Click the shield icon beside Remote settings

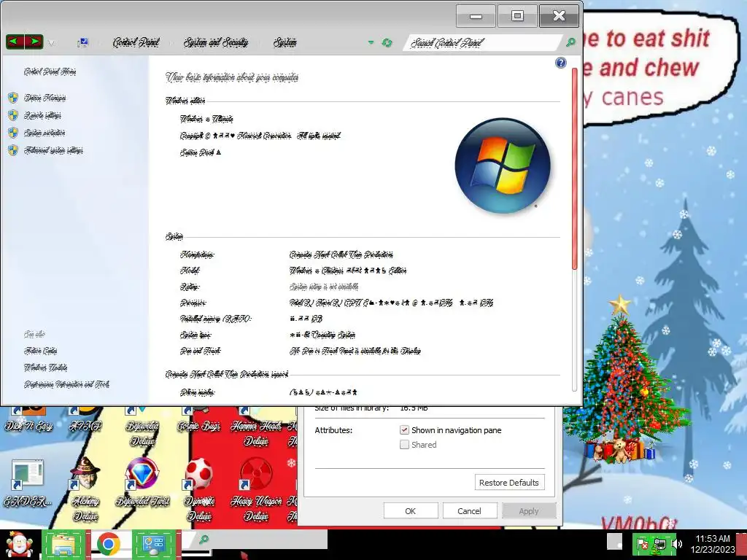click(13, 115)
